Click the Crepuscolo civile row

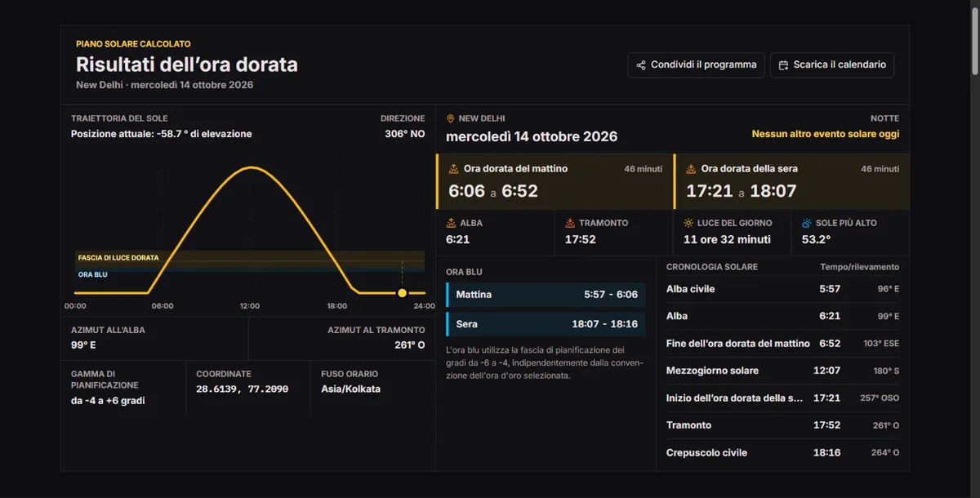point(782,452)
